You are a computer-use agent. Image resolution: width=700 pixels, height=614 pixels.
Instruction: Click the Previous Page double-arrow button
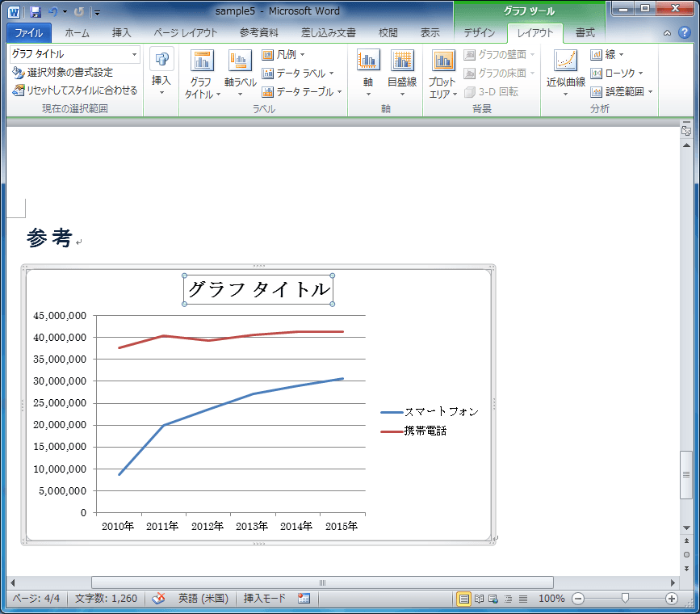pos(686,540)
